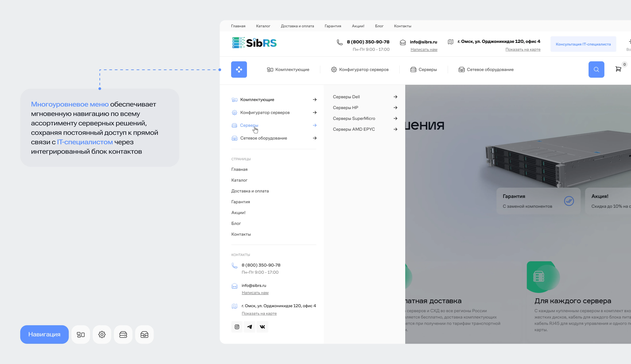This screenshot has height=364, width=631.
Task: Open Блог in the top menu
Action: [379, 26]
